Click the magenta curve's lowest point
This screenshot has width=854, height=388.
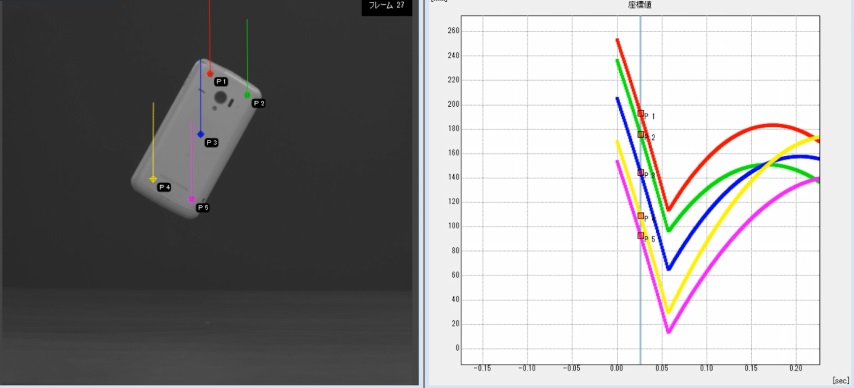pos(668,331)
